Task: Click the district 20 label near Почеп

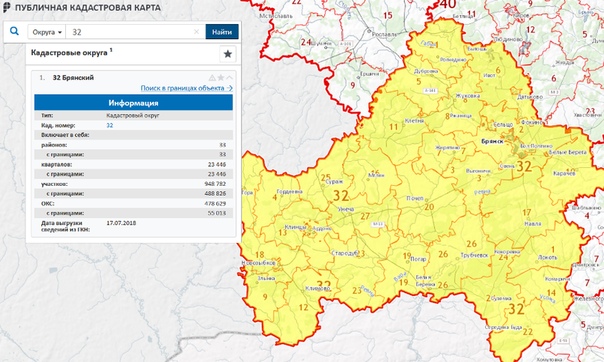Action: click(429, 207)
